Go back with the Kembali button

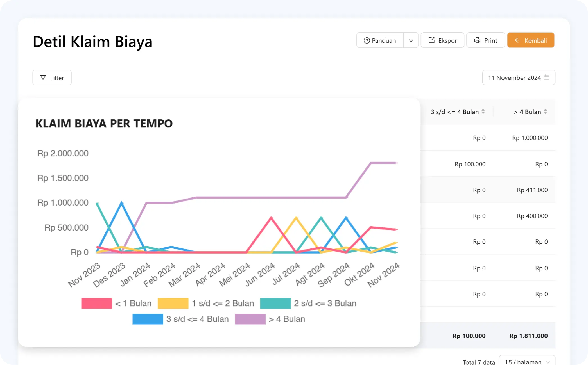[x=531, y=40]
